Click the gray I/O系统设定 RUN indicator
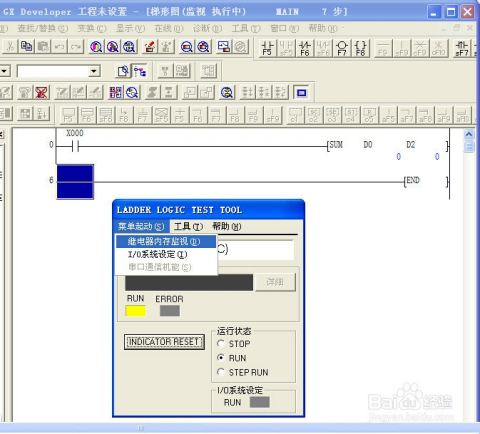This screenshot has height=434, width=480. click(x=260, y=402)
